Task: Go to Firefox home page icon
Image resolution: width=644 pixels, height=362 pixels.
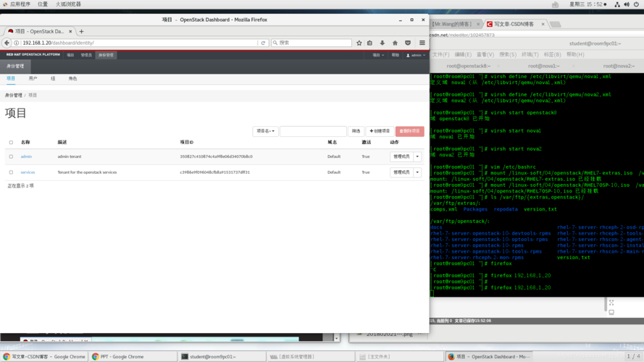Action: [395, 43]
